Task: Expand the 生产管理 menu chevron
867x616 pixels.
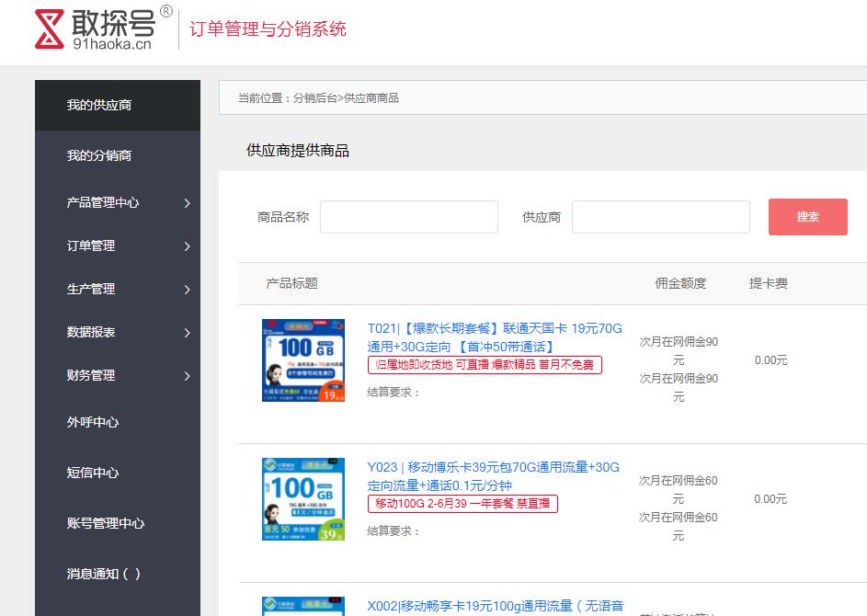Action: tap(187, 290)
